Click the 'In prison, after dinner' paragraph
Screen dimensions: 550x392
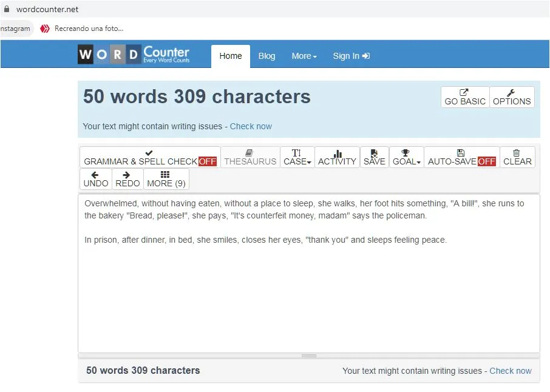pyautogui.click(x=265, y=240)
